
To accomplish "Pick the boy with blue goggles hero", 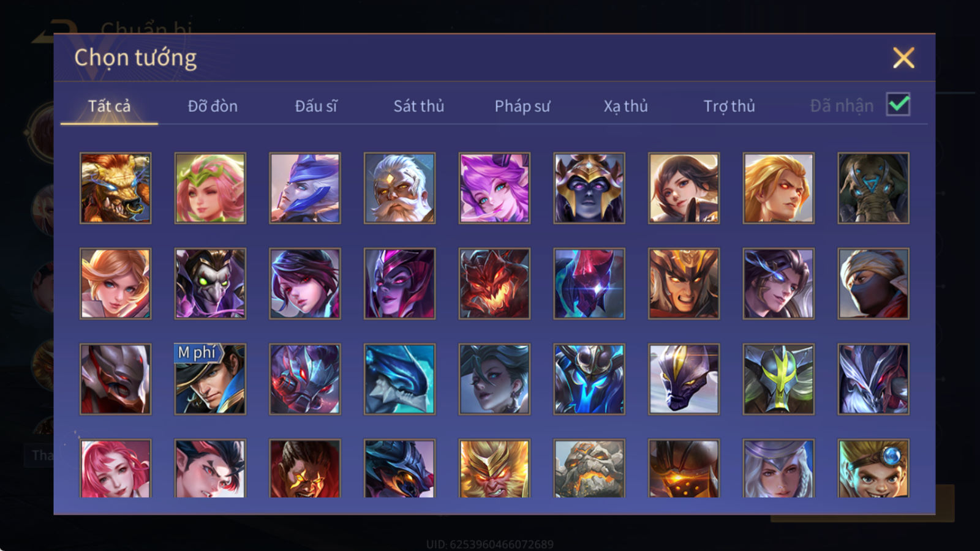I will click(x=873, y=468).
